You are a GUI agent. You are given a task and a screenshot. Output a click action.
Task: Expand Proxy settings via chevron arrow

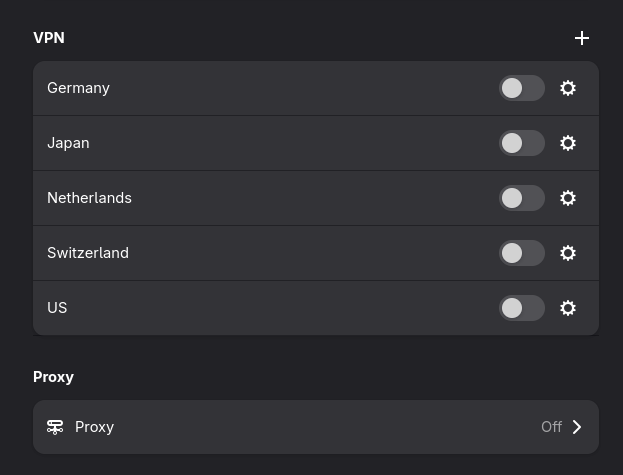click(577, 427)
